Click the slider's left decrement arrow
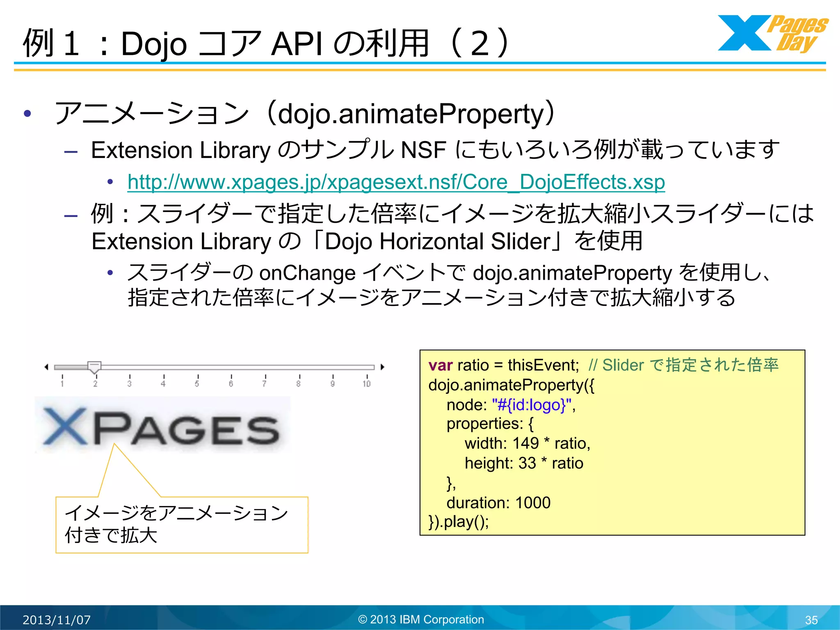840x630 pixels. point(46,367)
